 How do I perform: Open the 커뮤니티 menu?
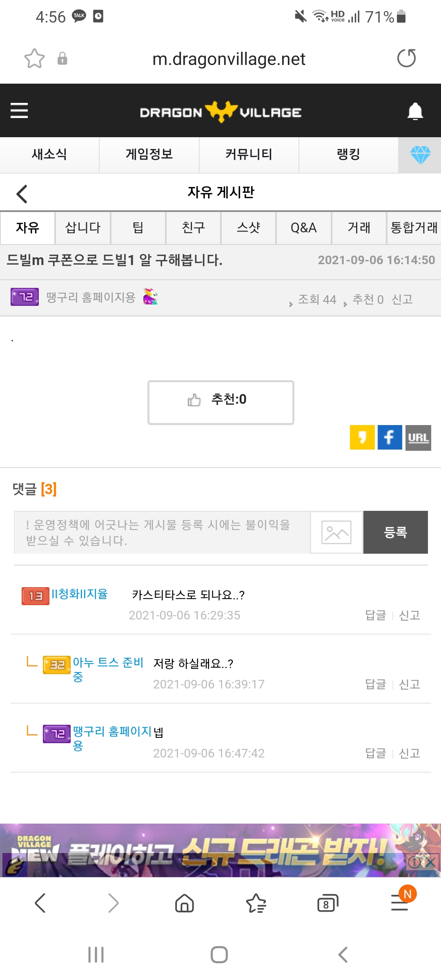pyautogui.click(x=249, y=154)
